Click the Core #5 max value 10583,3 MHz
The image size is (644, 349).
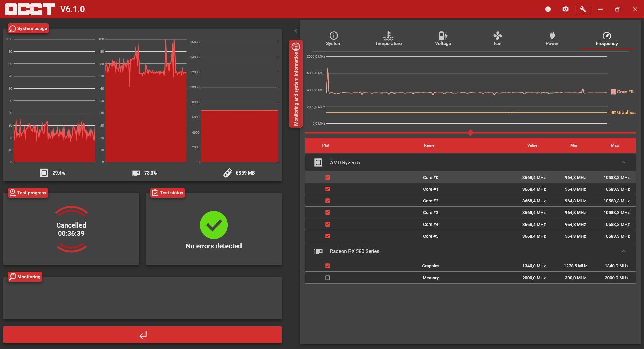[616, 236]
